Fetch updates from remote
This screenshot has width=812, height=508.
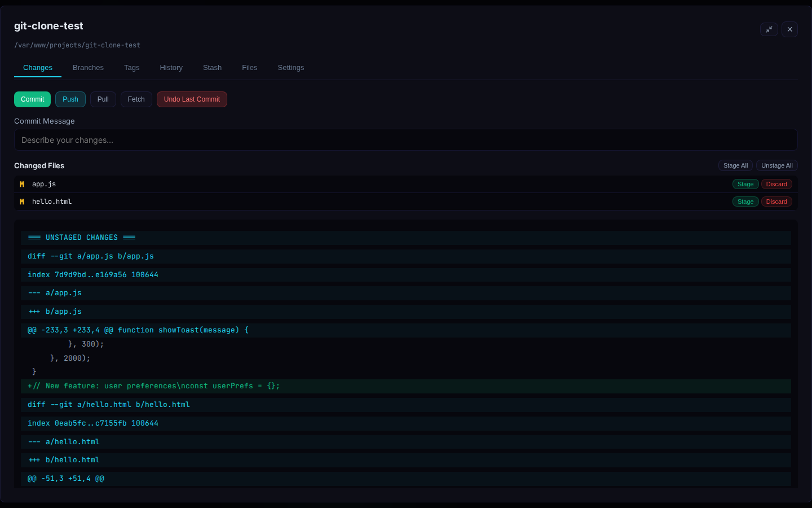click(x=136, y=99)
